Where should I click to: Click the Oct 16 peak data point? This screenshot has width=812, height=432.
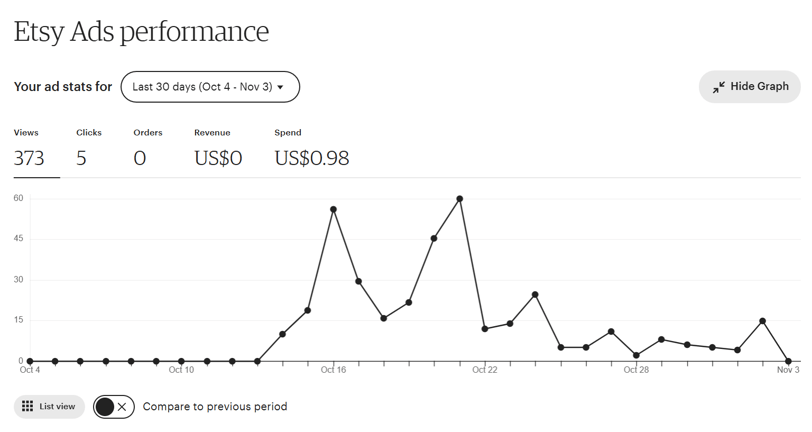pos(333,209)
